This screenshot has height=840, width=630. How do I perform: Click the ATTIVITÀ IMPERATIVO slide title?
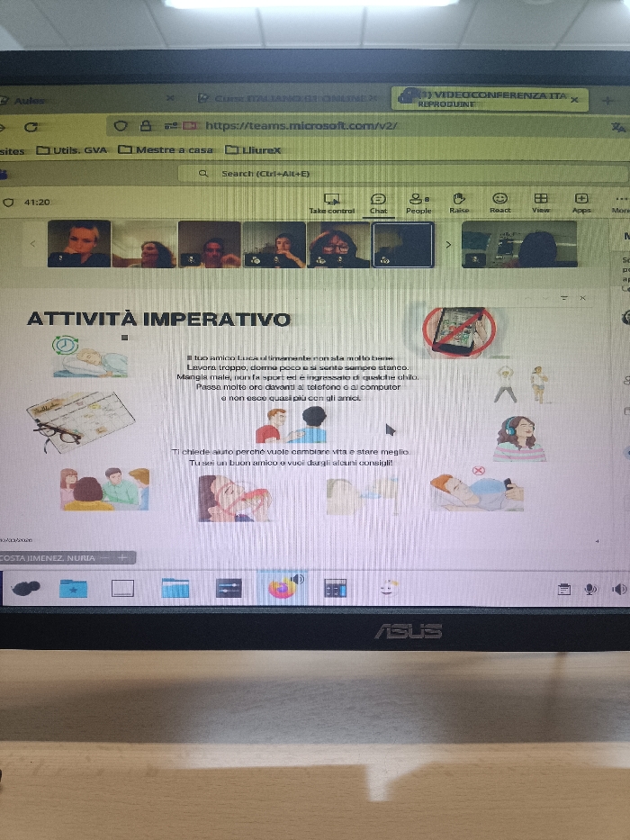click(x=158, y=320)
